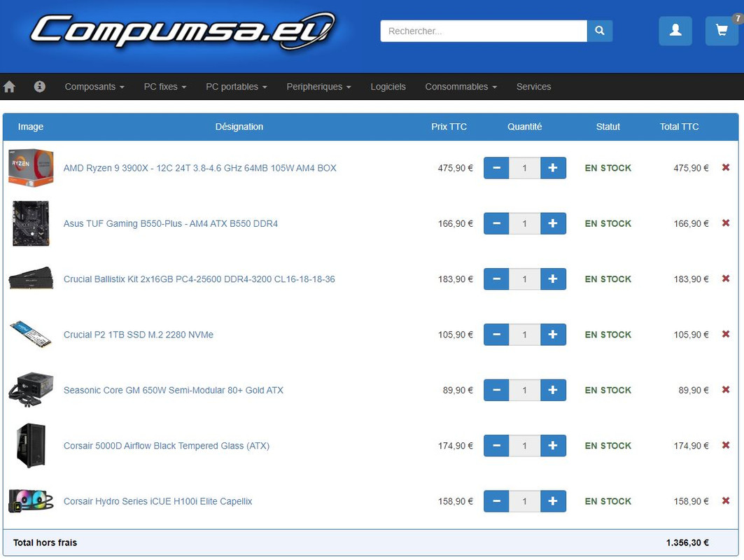Open Corsair 5000D Airflow product link
The width and height of the screenshot is (744, 560).
(x=167, y=446)
